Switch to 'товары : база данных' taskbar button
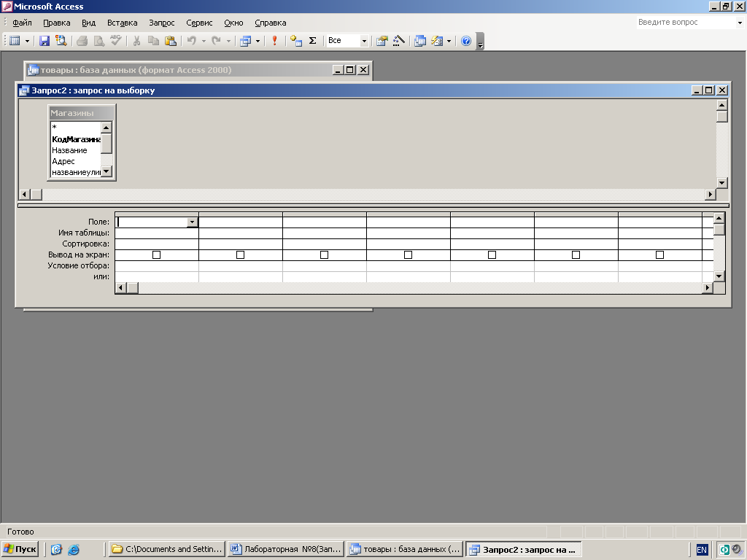The width and height of the screenshot is (747, 560). (405, 549)
